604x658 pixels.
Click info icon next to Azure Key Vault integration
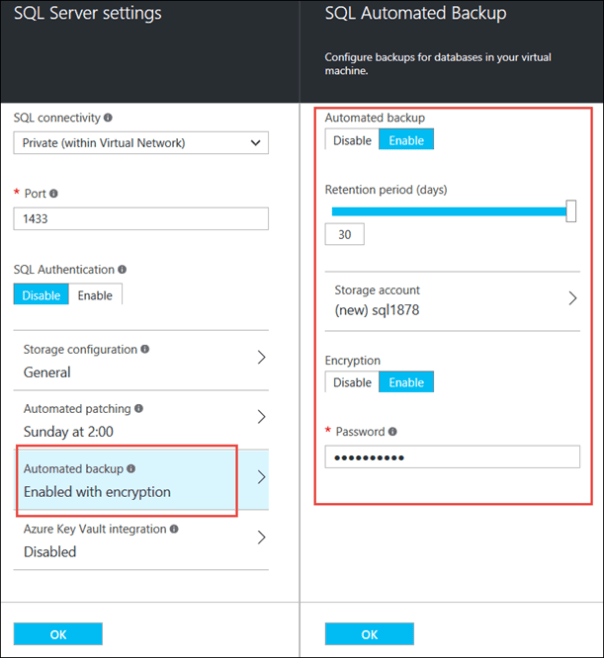point(174,529)
